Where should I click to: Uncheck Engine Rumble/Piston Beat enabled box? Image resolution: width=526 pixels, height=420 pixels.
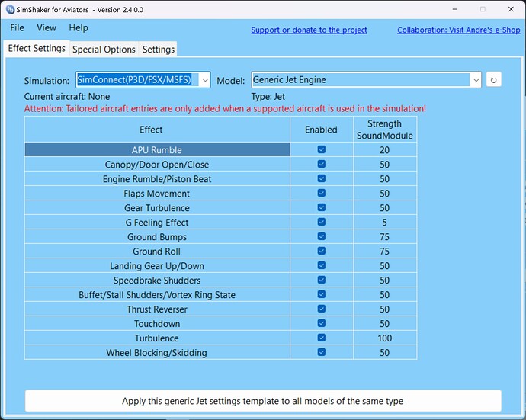322,178
